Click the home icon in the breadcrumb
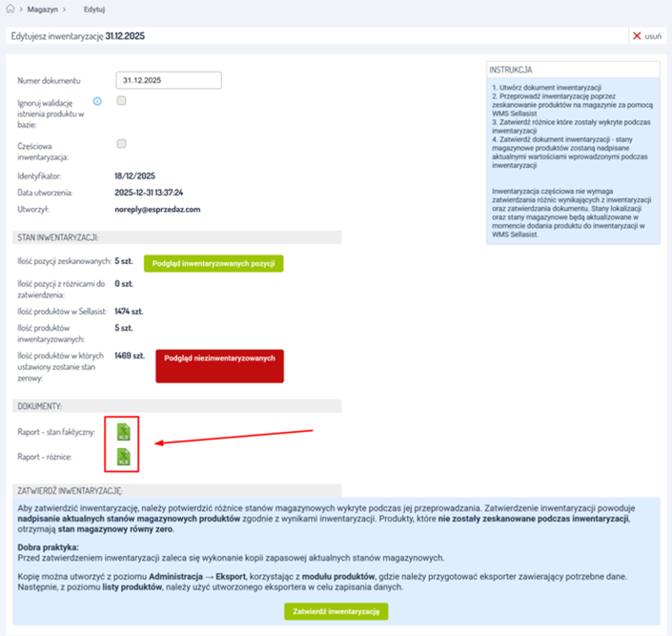 pos(10,9)
